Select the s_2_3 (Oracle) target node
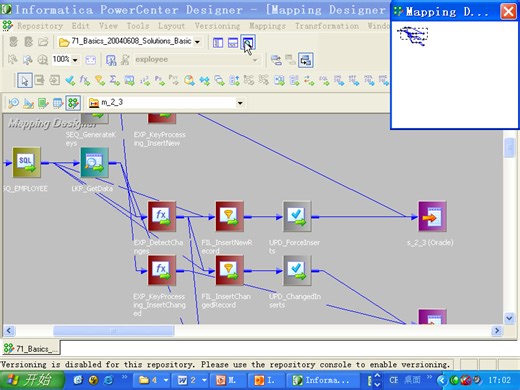This screenshot has height=390, width=520. [432, 217]
